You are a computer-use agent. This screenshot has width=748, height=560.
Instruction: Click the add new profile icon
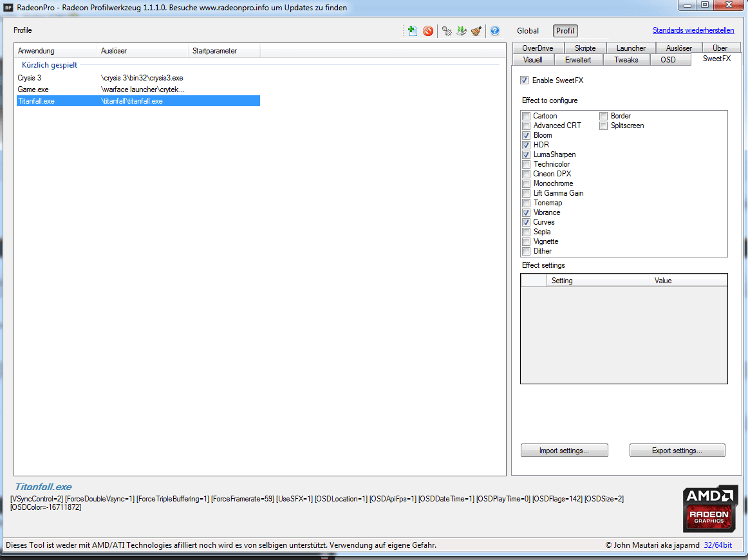[x=413, y=31]
